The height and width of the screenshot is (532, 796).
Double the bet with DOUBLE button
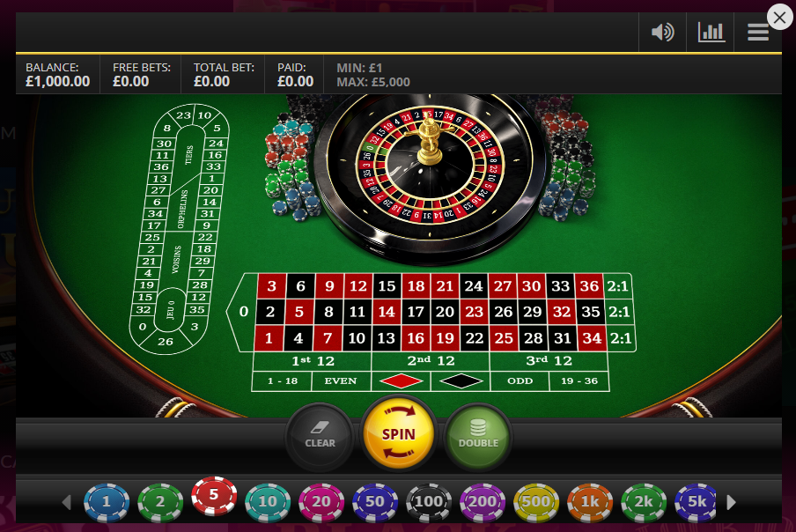click(x=478, y=436)
